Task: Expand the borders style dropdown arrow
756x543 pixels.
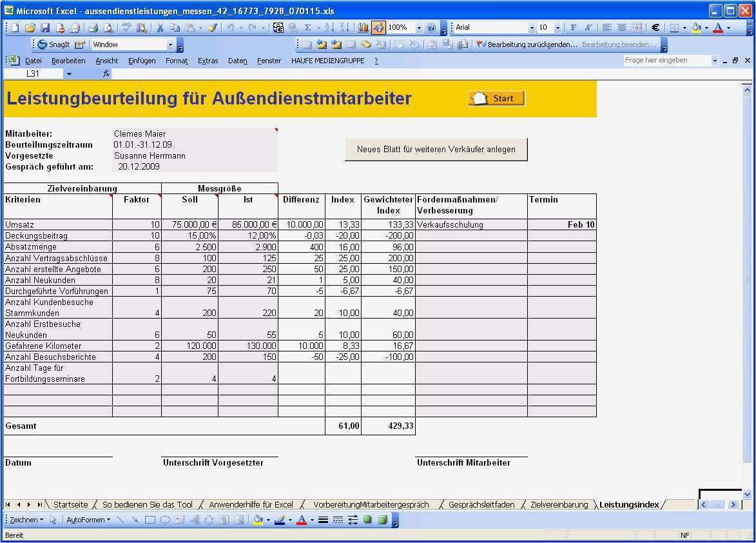Action: [684, 28]
